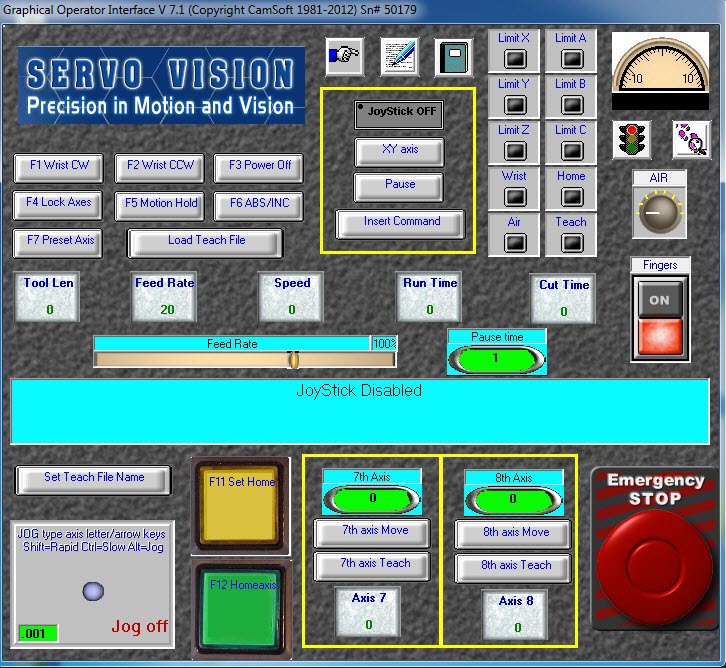Hit the red Emergency STOP button
The width and height of the screenshot is (726, 668).
tap(654, 568)
